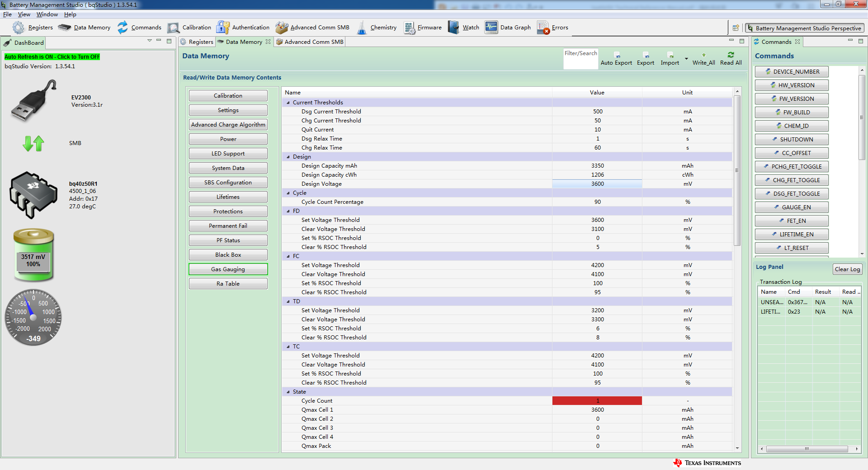Switch to the Registers editor tab

click(x=197, y=42)
